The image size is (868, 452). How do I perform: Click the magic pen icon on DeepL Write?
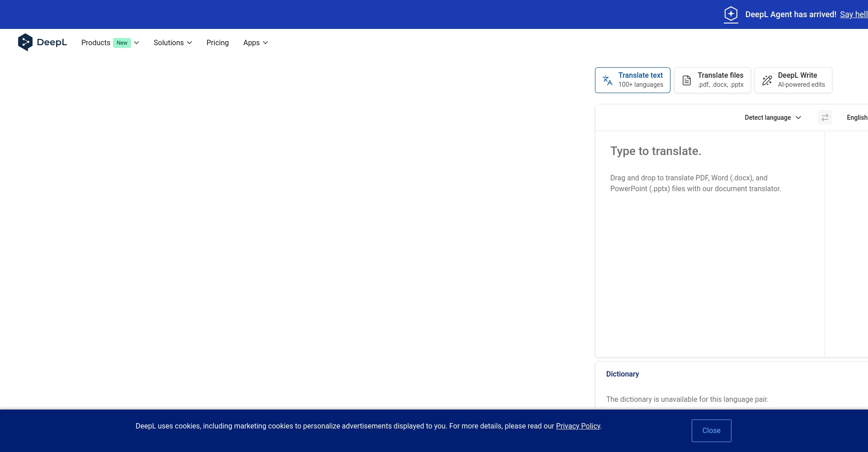767,80
